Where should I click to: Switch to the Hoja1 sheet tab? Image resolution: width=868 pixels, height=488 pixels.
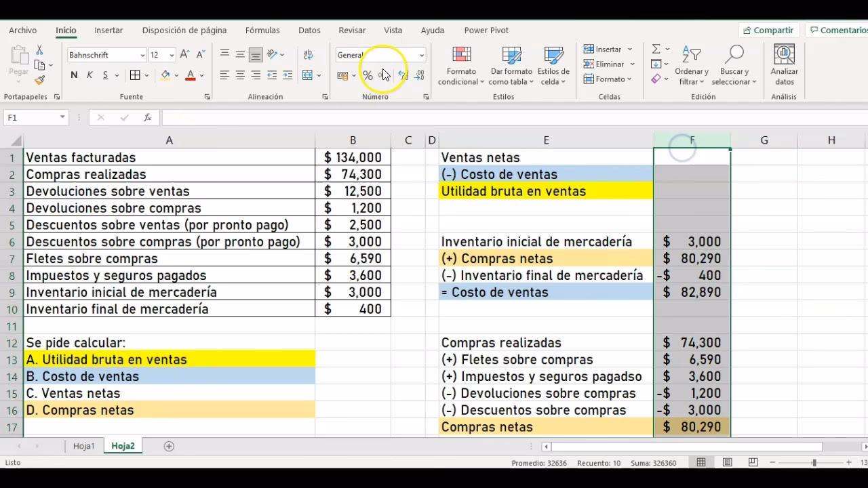[x=84, y=446]
